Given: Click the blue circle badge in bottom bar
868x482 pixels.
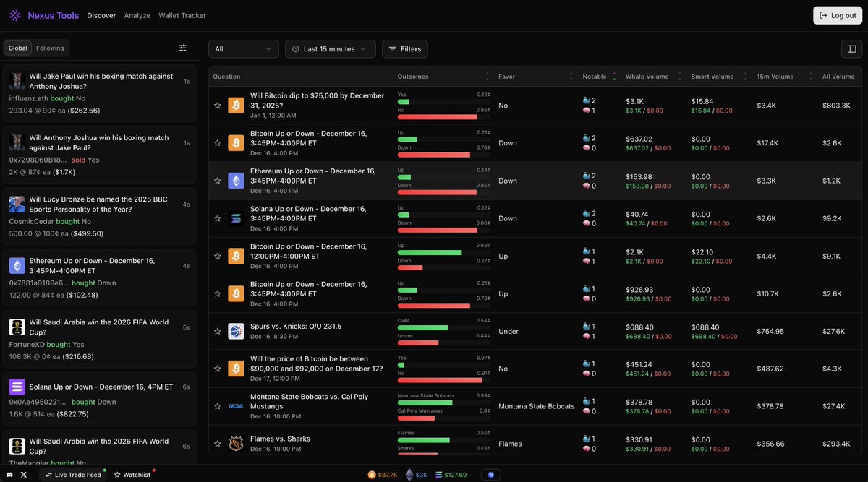Looking at the screenshot, I should [x=490, y=475].
